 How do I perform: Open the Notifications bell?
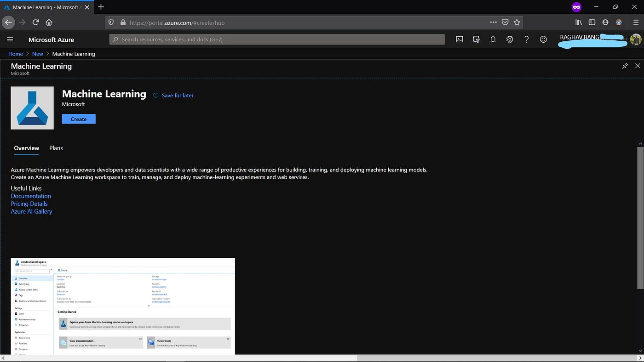coord(493,40)
